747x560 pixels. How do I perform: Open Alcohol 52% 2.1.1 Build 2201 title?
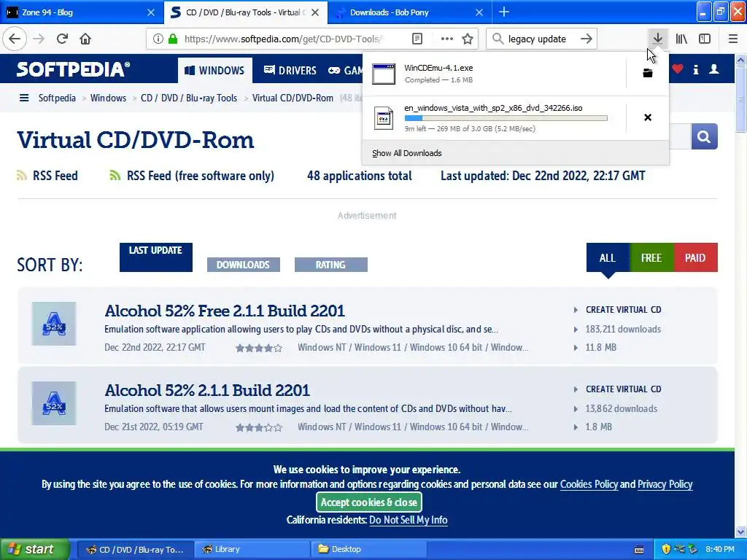coord(206,391)
